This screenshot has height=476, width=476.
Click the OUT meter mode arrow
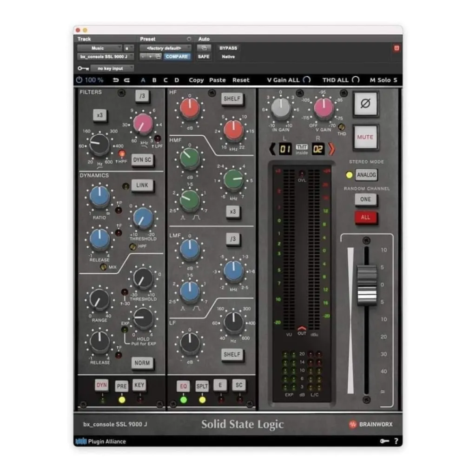pos(302,329)
